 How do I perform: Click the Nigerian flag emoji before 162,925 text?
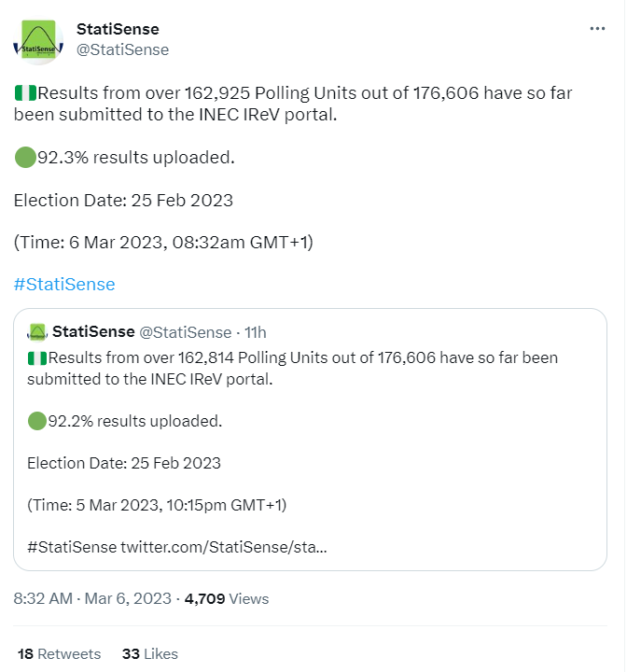click(25, 92)
